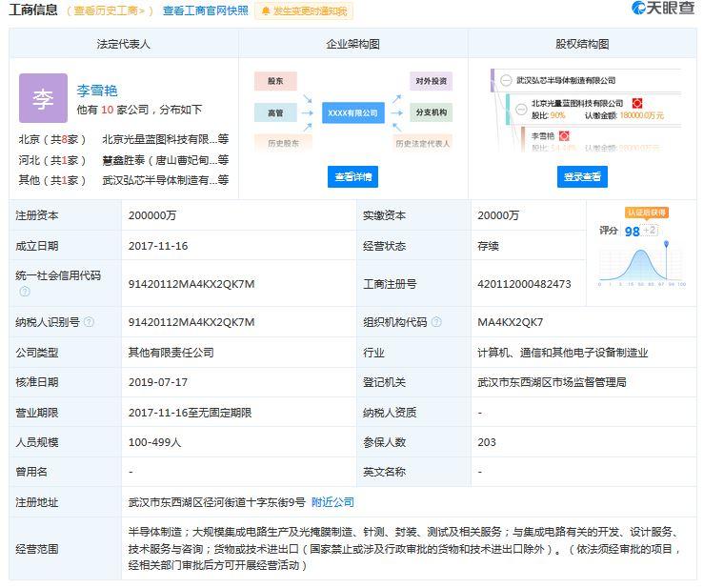
Task: Click help icon next to 纳税人识别号
Action: 89,321
